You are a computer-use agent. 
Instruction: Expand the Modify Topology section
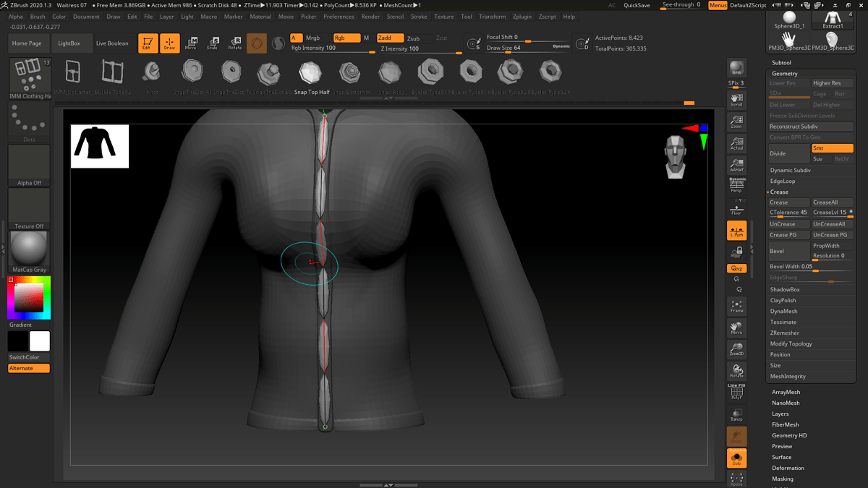click(791, 343)
